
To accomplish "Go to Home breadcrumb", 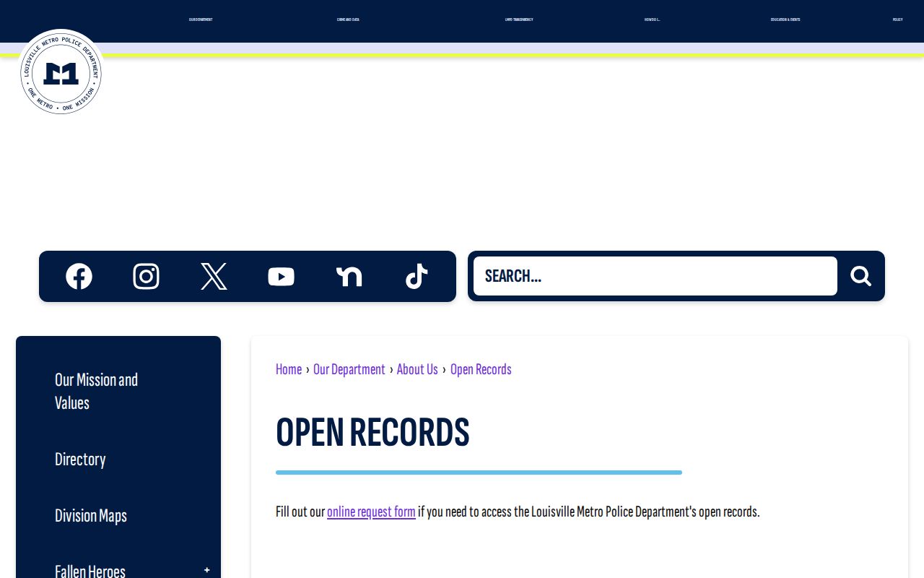I will click(289, 369).
